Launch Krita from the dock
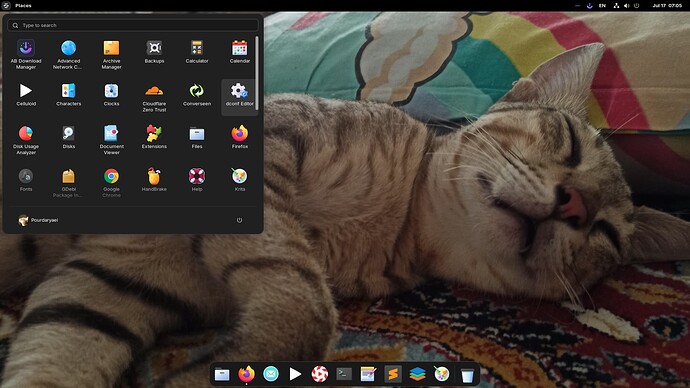 coord(442,374)
